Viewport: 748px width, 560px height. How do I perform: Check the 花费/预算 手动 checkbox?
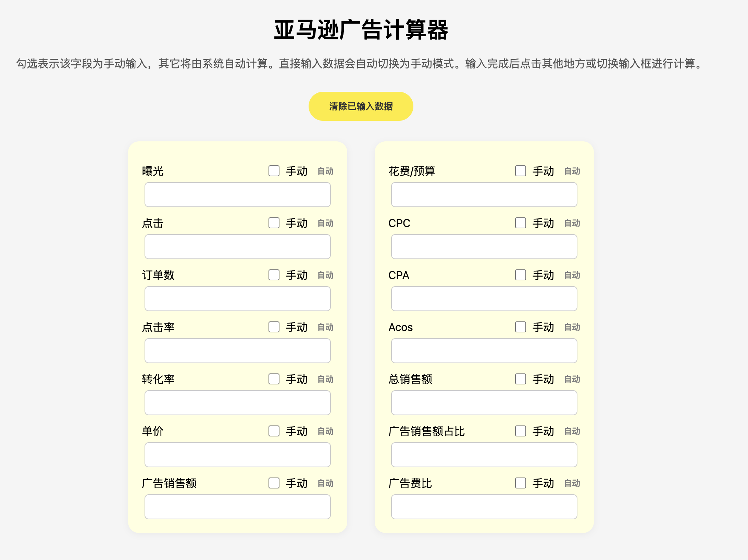point(521,171)
